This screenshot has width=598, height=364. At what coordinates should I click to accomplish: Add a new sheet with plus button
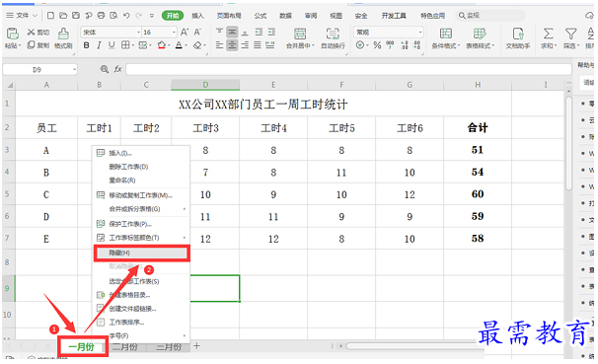(196, 346)
